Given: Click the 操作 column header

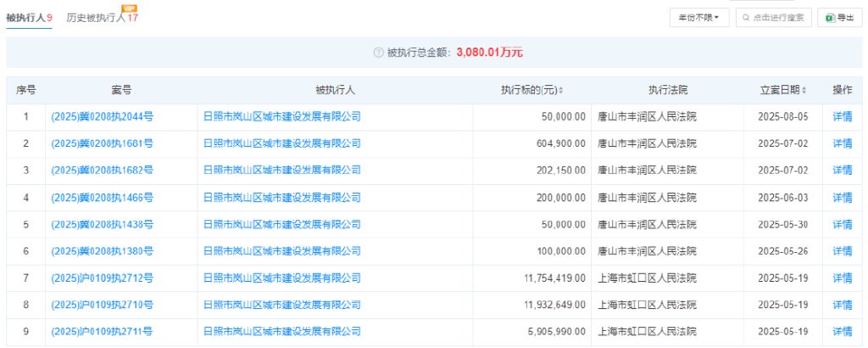Looking at the screenshot, I should point(842,90).
